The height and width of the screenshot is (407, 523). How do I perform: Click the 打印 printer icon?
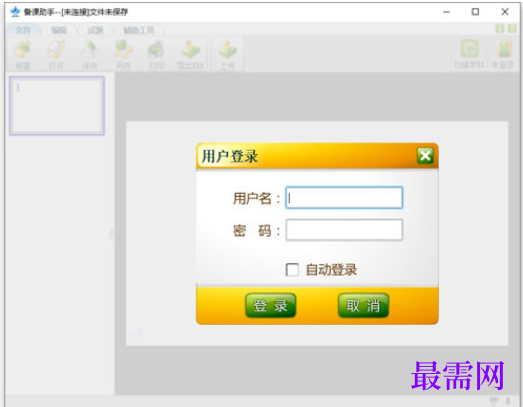click(x=156, y=55)
